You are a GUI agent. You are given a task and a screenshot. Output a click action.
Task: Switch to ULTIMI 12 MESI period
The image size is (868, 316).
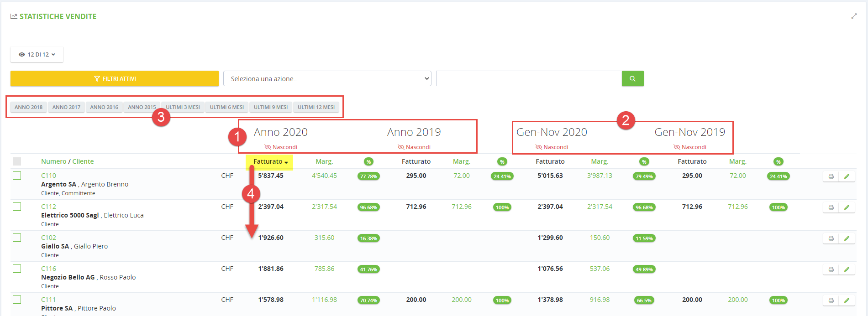tap(316, 107)
